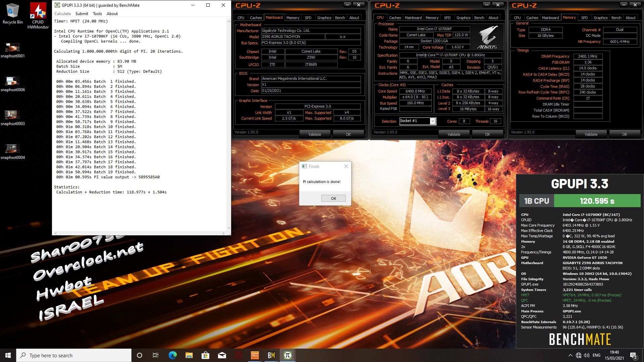Switch to Memory tab in Mainboard CPU-Z window

[292, 18]
